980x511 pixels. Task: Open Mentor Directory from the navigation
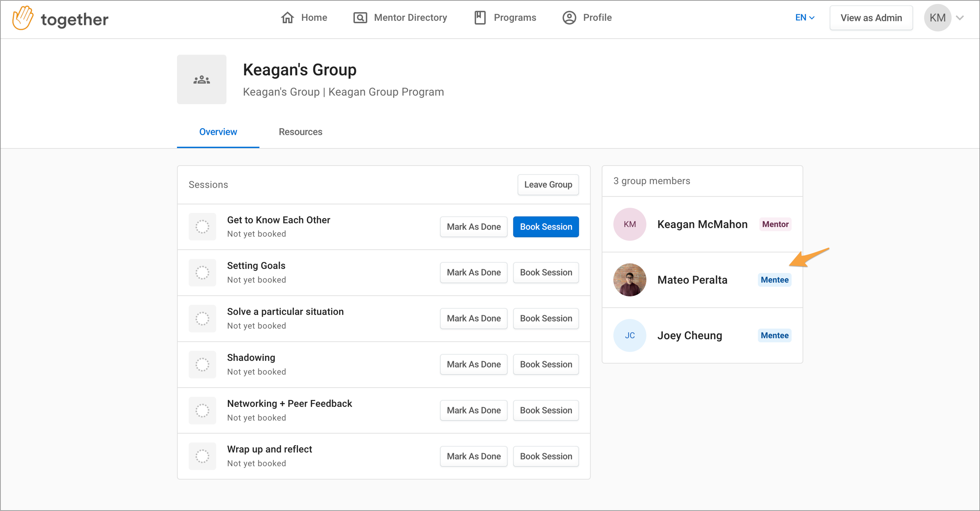click(x=400, y=17)
